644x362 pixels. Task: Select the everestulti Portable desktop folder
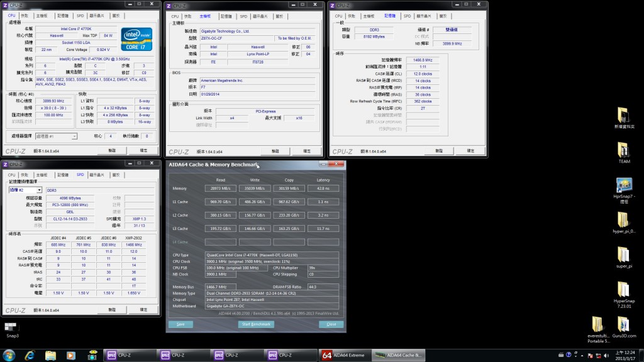(x=598, y=330)
